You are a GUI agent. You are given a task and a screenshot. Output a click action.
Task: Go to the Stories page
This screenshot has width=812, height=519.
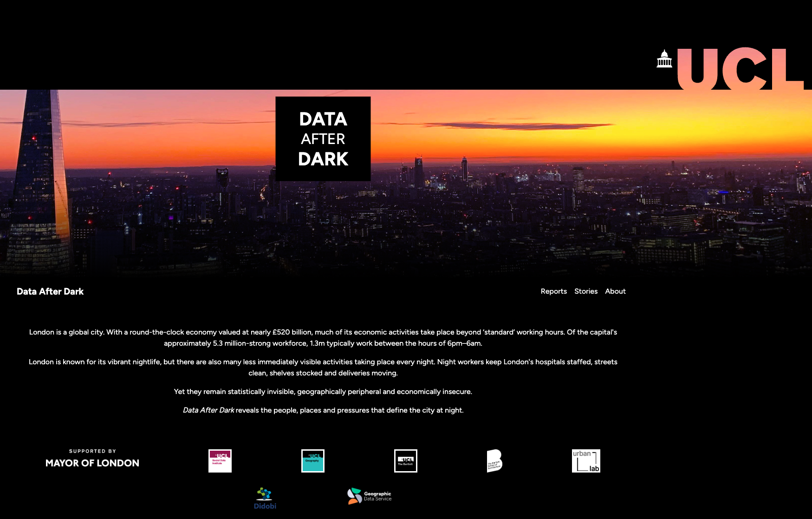pos(586,291)
